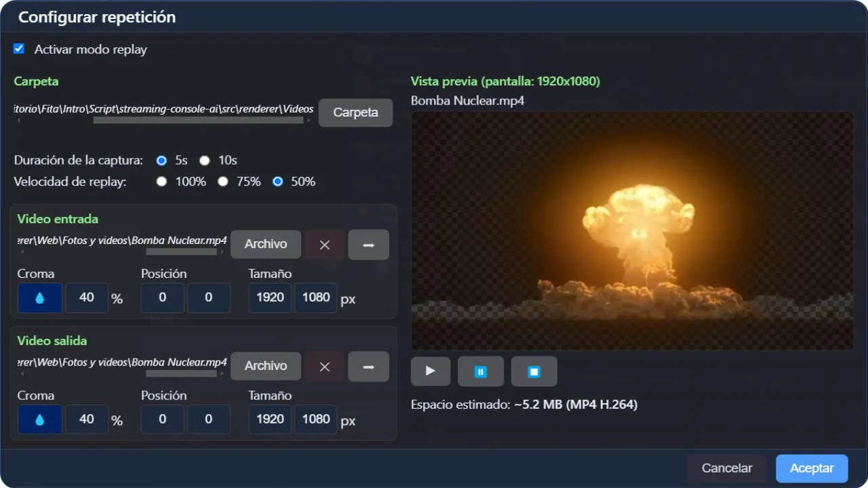Dismiss the dialog with Cancelar
868x488 pixels.
(727, 468)
